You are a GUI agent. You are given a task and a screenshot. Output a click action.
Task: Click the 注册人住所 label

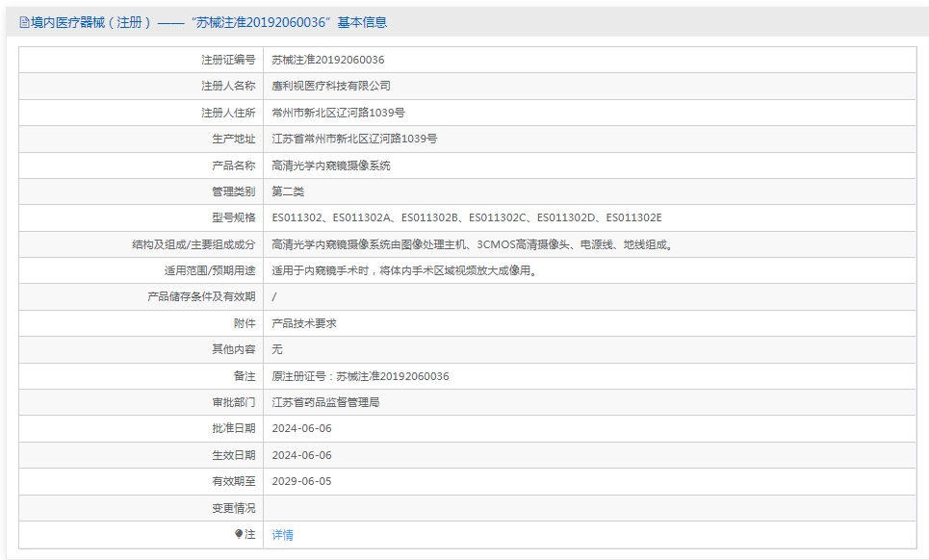(228, 113)
